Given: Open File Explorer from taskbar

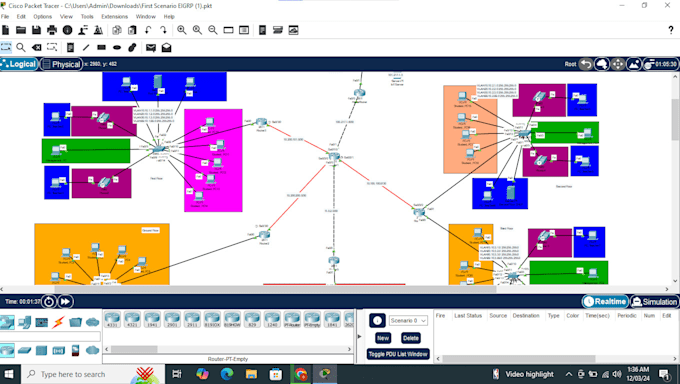Looking at the screenshot, I should (251, 374).
